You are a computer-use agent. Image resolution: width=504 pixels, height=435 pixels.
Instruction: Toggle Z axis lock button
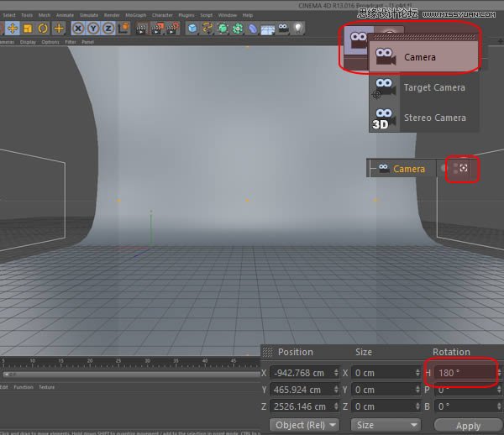click(108, 29)
